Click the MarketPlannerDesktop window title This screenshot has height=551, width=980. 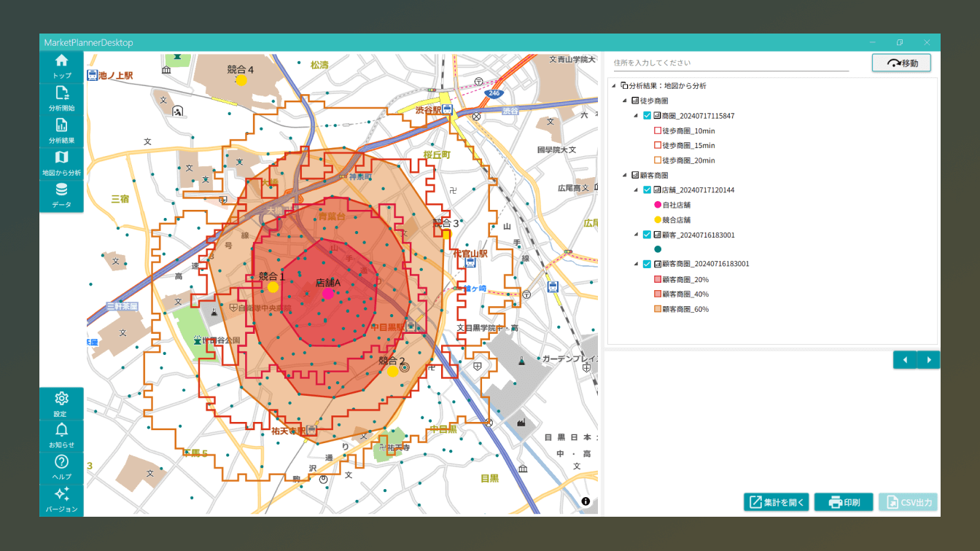[88, 43]
